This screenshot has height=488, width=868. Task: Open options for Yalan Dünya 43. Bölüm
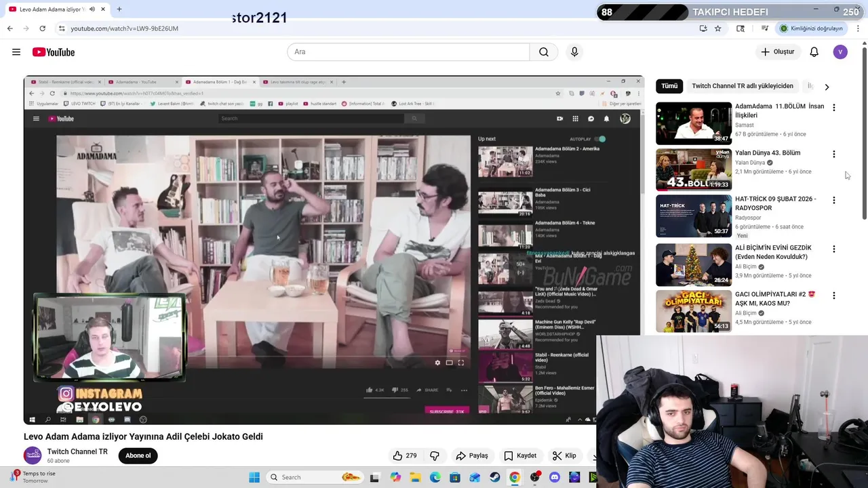[x=834, y=154]
